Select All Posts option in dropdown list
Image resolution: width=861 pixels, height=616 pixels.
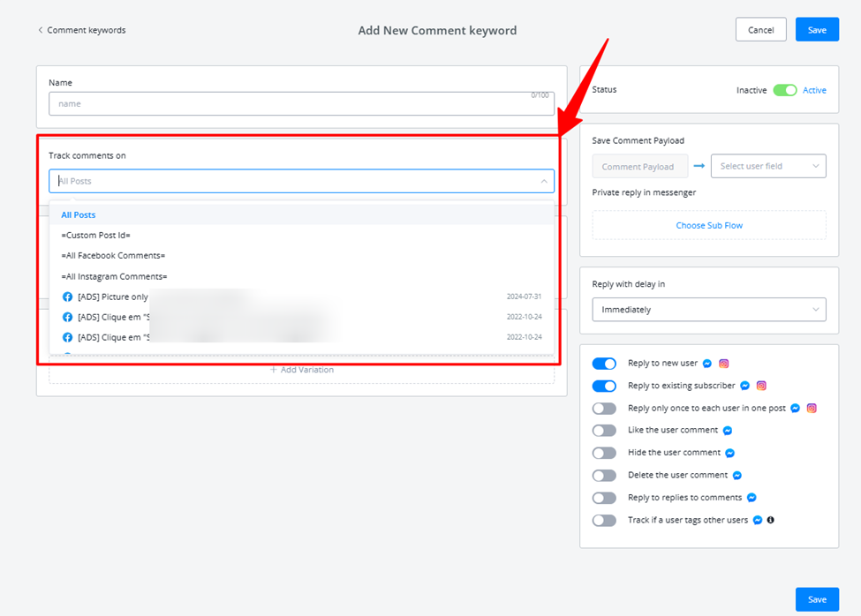[x=301, y=215]
